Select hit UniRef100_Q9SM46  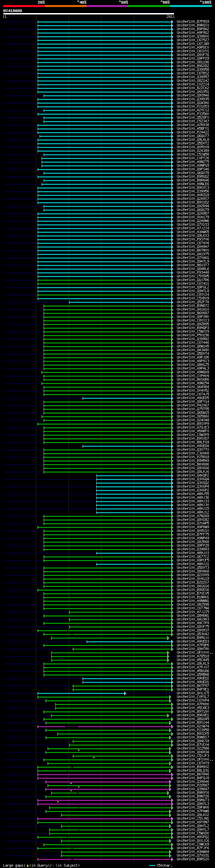tap(193, 96)
